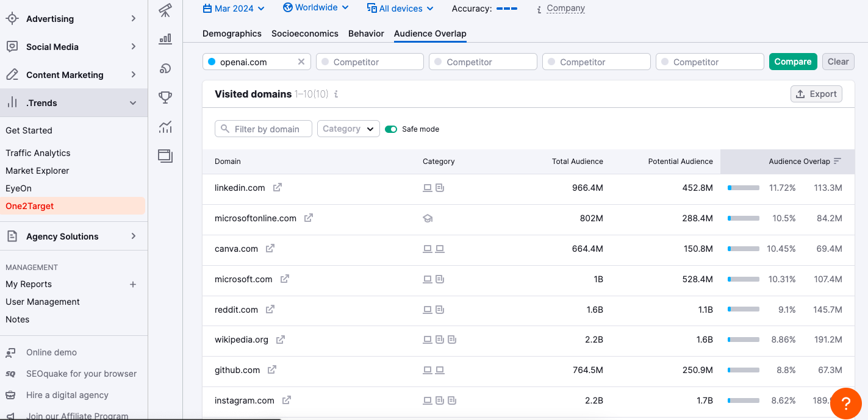The width and height of the screenshot is (868, 420).
Task: Click the microsoftonline.com education category icon
Action: point(428,218)
